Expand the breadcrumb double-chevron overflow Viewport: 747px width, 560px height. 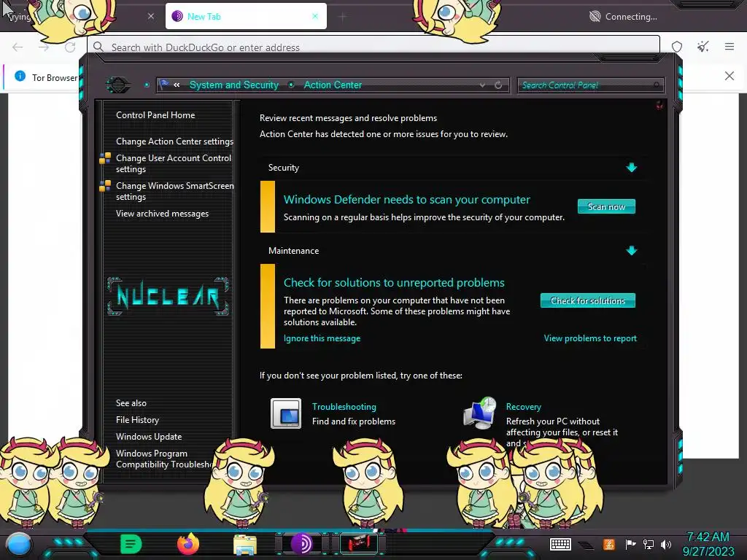tap(177, 85)
